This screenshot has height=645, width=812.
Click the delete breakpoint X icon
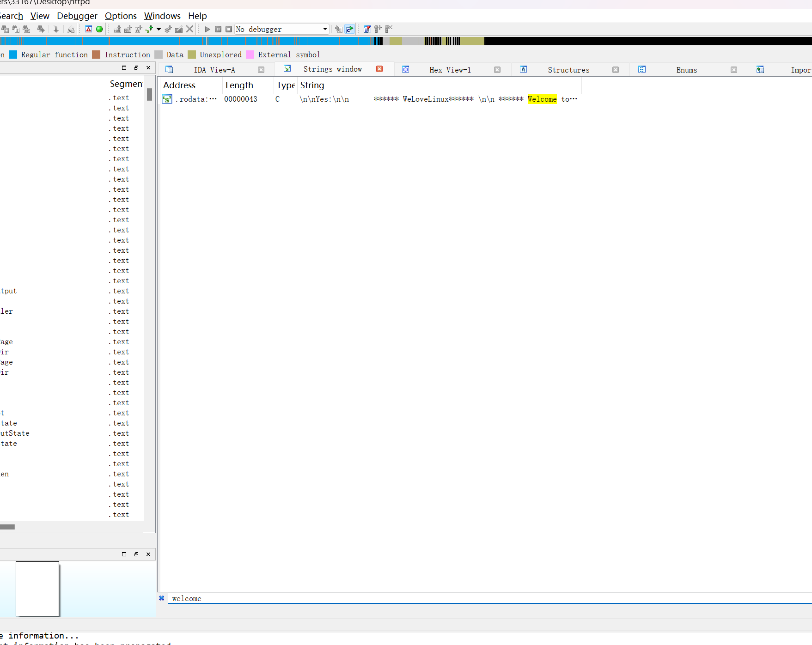[x=389, y=29]
